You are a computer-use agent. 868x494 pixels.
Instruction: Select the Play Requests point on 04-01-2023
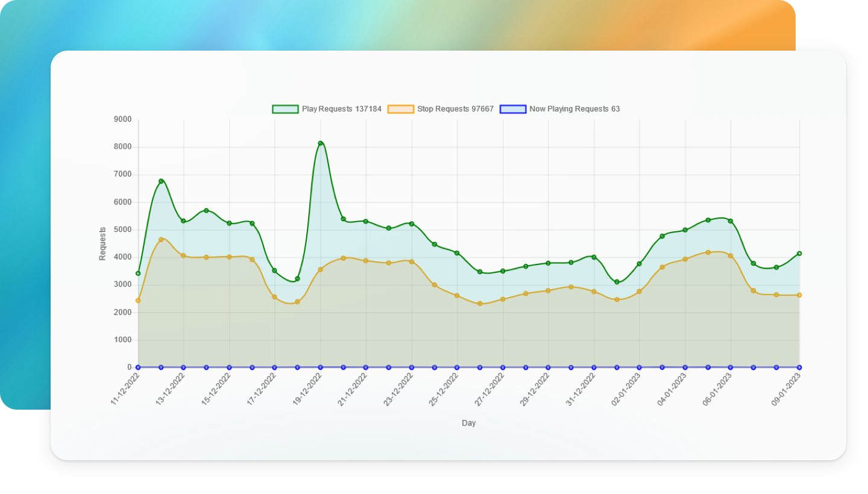click(685, 230)
